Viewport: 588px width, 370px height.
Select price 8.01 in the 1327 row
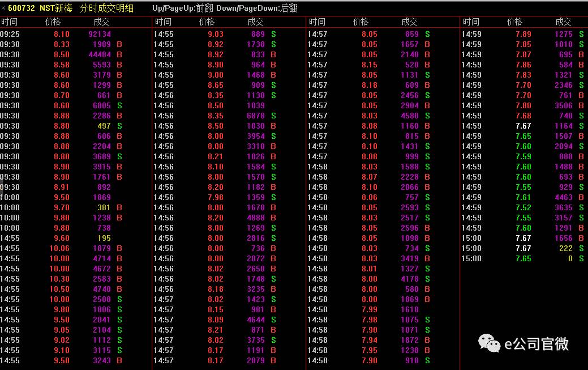click(370, 269)
